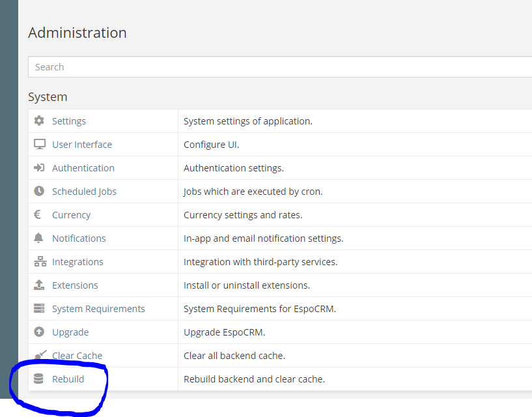
Task: Click the monitor icon for User Interface
Action: coord(39,145)
